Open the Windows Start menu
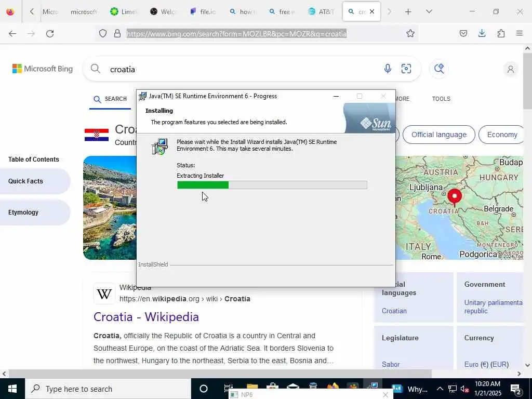This screenshot has height=399, width=532. pos(12,389)
